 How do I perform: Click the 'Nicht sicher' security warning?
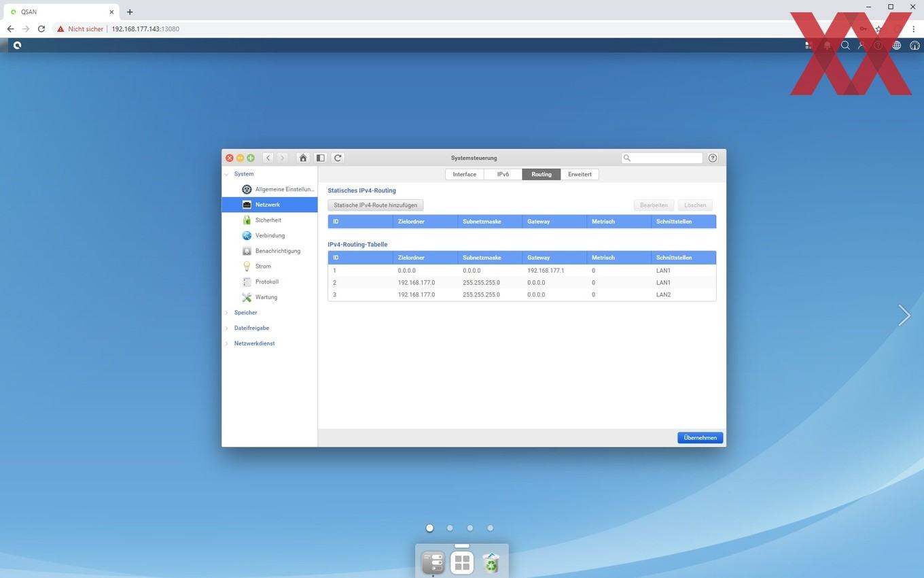point(80,29)
